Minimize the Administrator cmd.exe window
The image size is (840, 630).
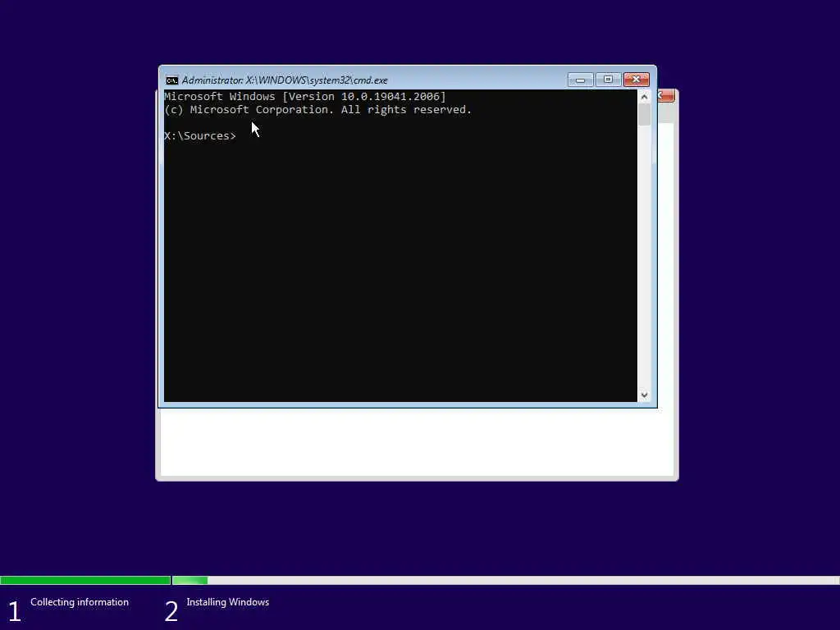tap(580, 80)
